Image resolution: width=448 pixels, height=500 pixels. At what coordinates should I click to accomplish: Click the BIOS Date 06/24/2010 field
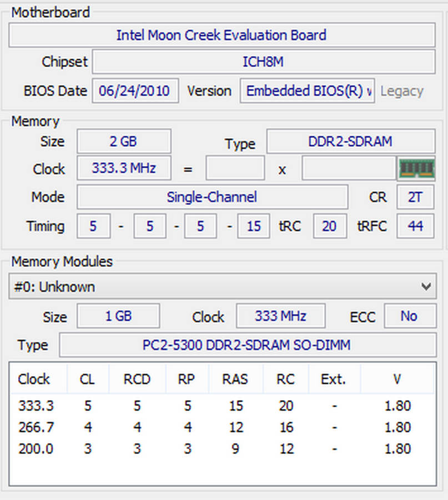pos(135,91)
